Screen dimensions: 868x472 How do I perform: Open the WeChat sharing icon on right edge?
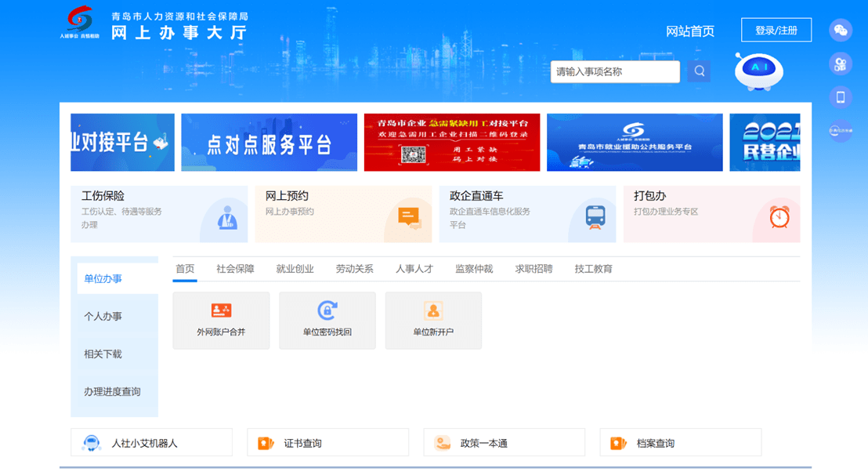pos(841,30)
